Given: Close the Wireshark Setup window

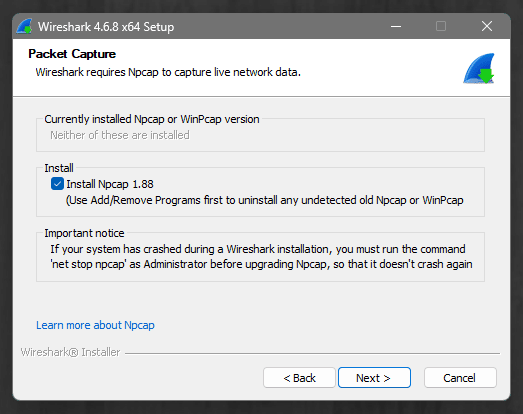Looking at the screenshot, I should click(x=487, y=26).
